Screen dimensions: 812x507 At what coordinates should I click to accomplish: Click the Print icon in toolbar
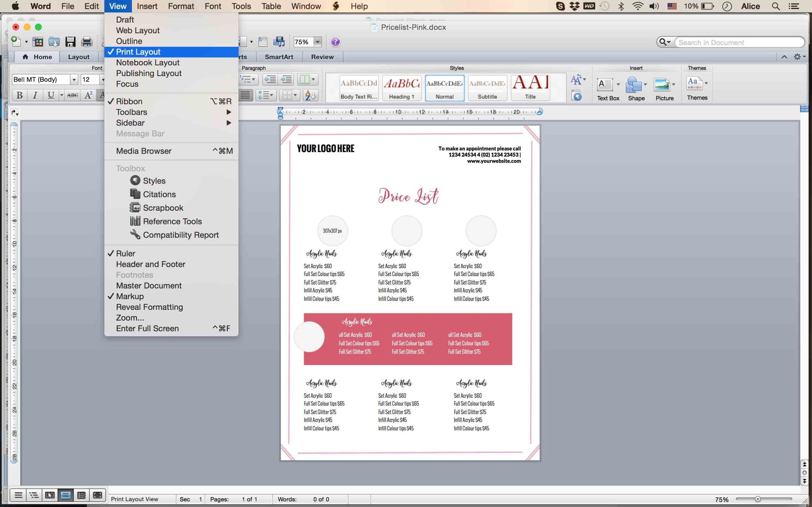[x=87, y=42]
